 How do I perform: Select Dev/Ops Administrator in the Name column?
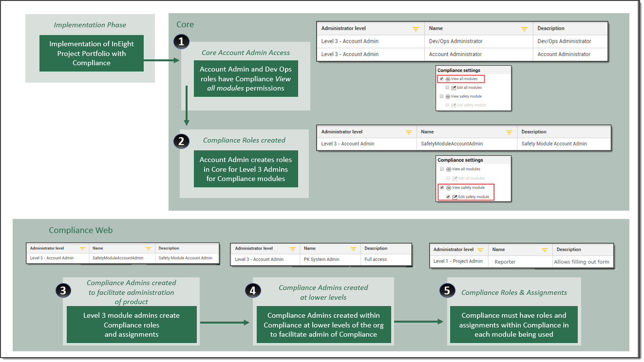coord(455,41)
